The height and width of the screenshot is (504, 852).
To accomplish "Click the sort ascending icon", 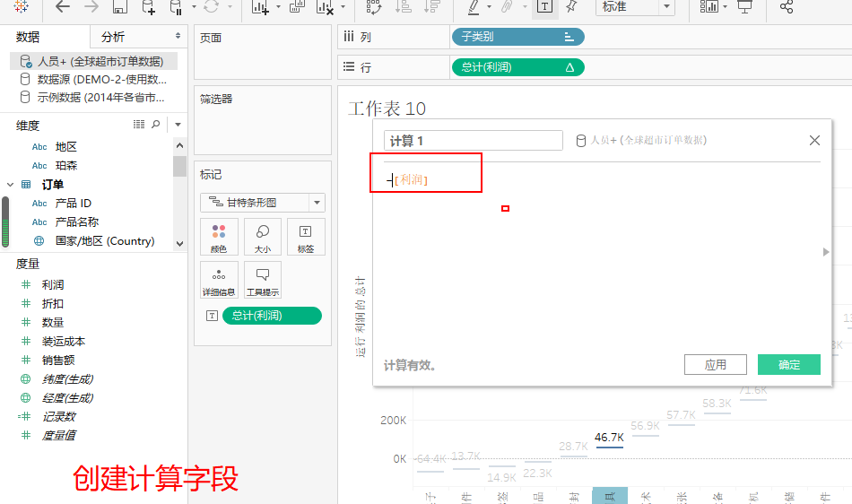I will [404, 6].
